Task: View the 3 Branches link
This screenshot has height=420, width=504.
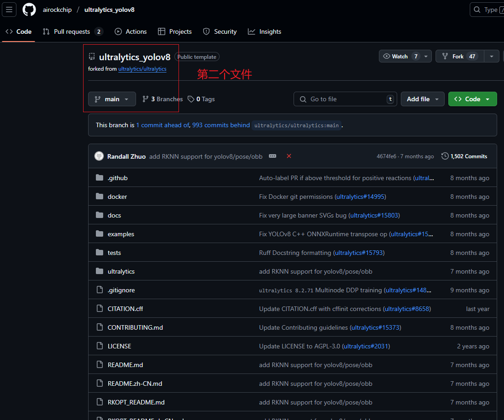Action: tap(163, 99)
